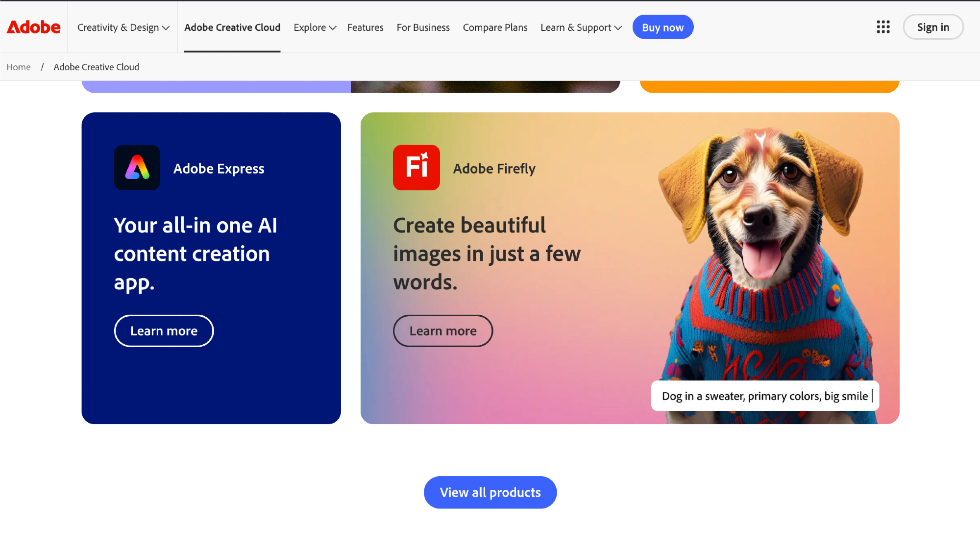Viewport: 980px width, 557px height.
Task: Go to the Features menu item
Action: click(x=365, y=27)
